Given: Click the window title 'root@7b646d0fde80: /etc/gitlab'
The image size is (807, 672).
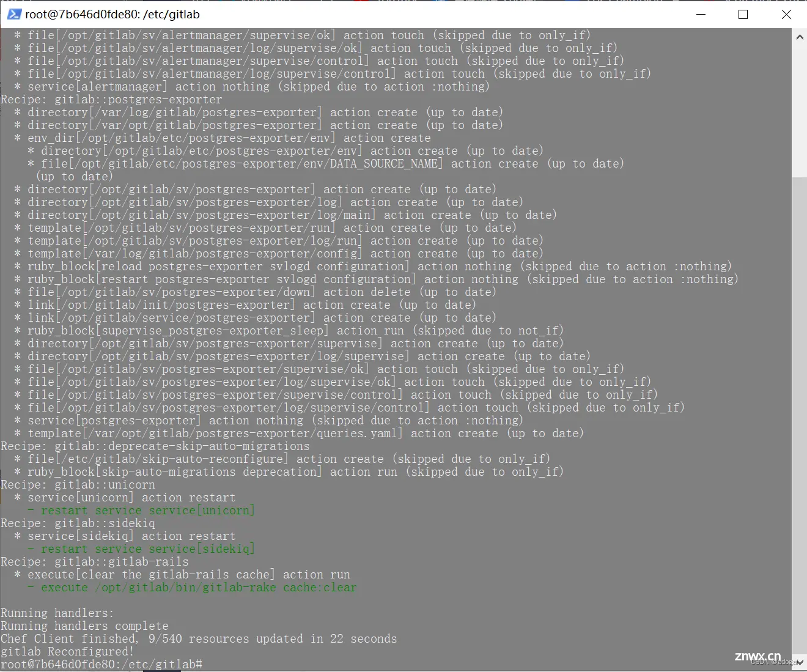Looking at the screenshot, I should 112,14.
